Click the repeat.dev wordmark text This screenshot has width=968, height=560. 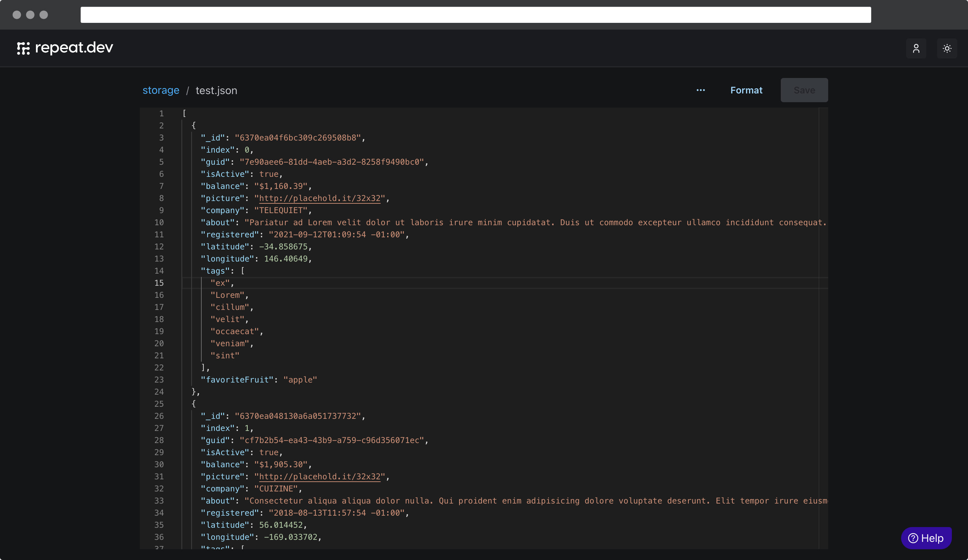[x=74, y=48]
